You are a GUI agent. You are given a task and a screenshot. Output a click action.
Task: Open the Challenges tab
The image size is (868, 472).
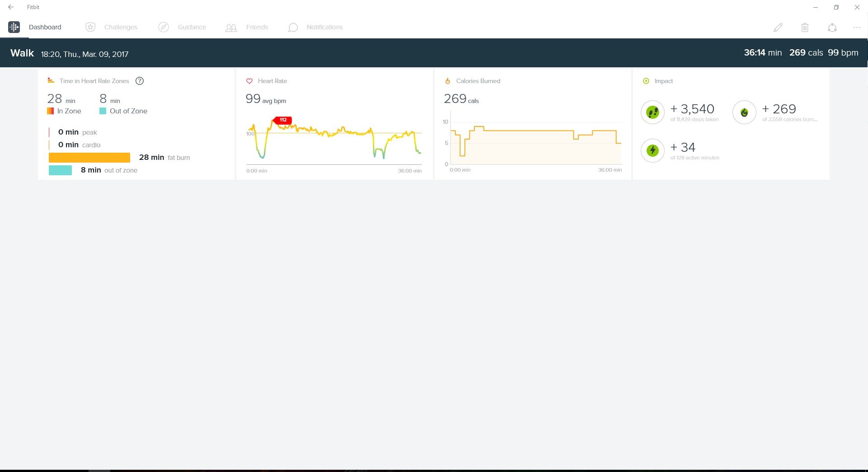coord(120,27)
